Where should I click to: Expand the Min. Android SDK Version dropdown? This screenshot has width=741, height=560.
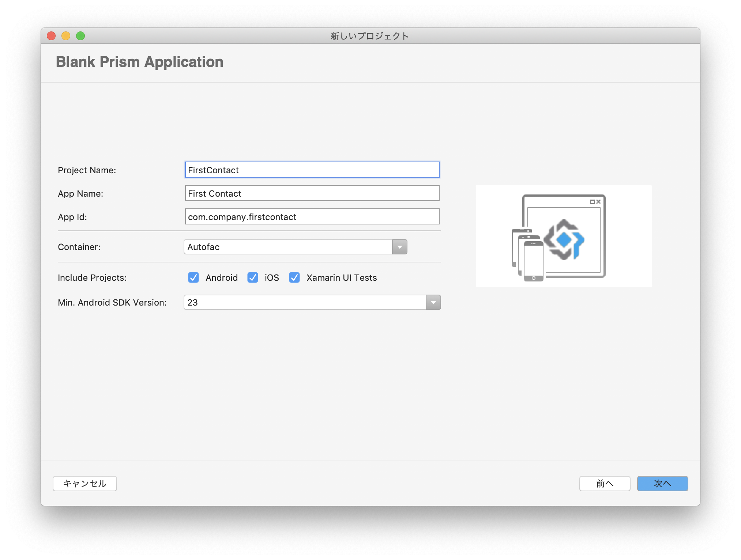click(x=434, y=302)
